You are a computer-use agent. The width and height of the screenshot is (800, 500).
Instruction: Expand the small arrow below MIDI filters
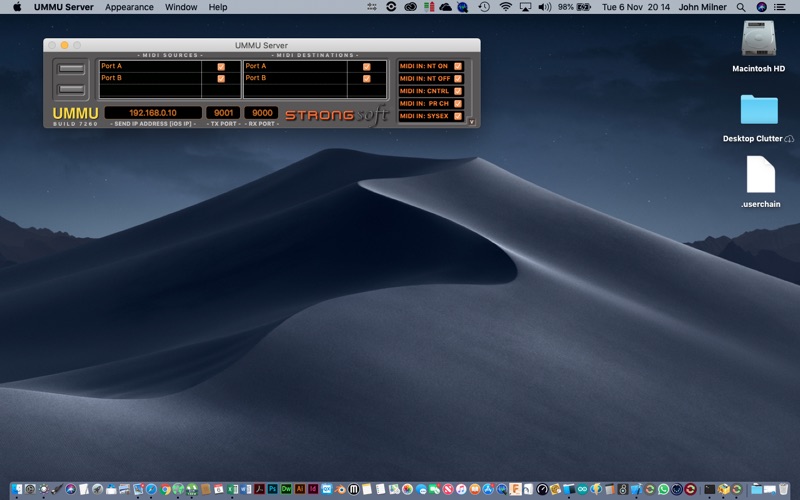pyautogui.click(x=471, y=122)
